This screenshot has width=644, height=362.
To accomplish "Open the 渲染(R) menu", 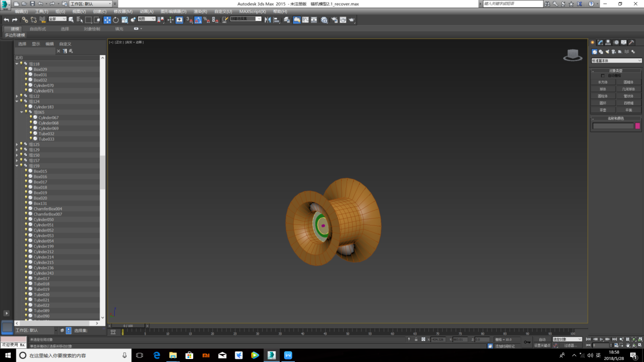I will (x=200, y=11).
